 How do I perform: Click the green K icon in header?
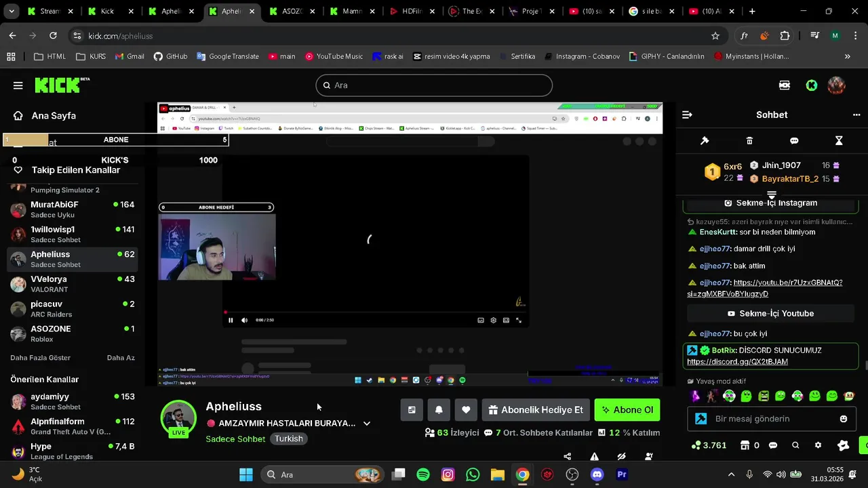(x=811, y=85)
